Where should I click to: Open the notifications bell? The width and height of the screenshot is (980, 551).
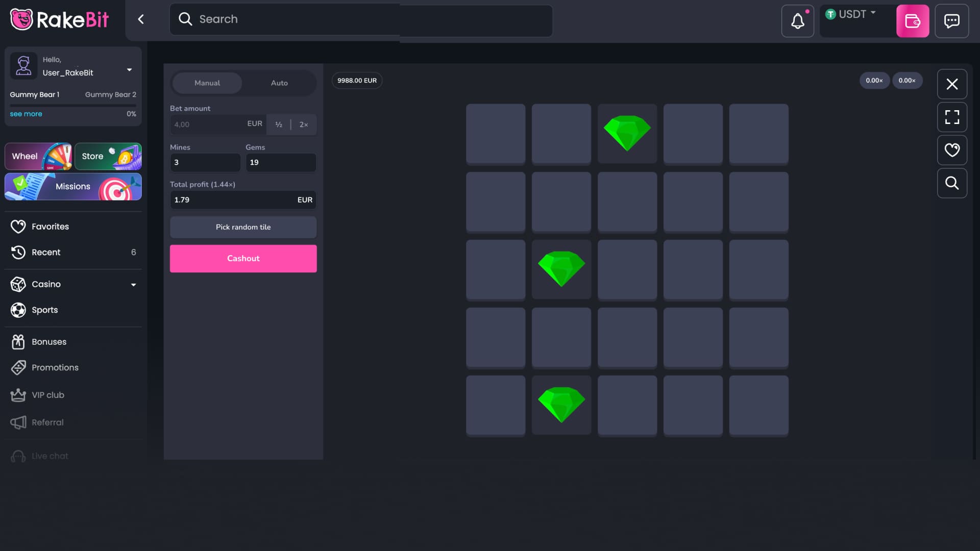(x=797, y=20)
